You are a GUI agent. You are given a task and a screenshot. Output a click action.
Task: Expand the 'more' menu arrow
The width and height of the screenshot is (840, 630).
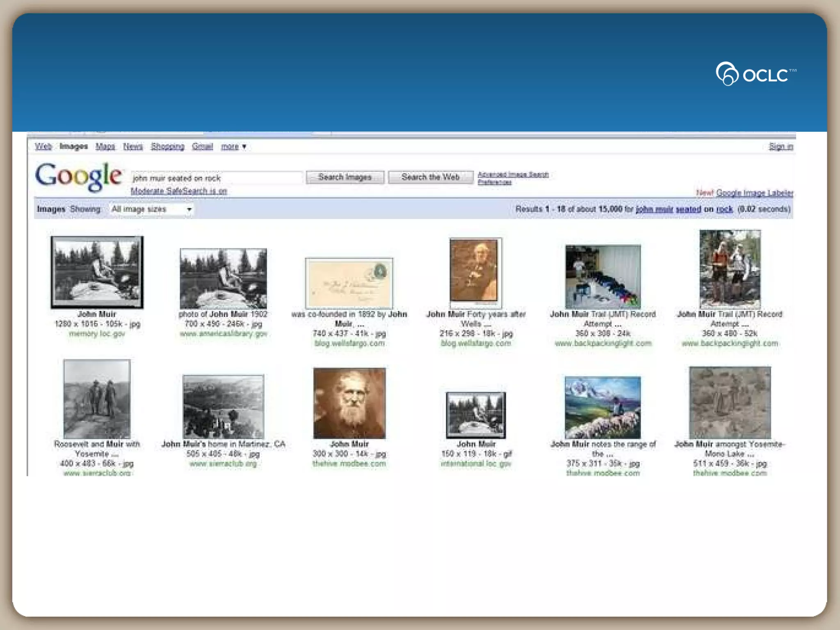(x=244, y=146)
